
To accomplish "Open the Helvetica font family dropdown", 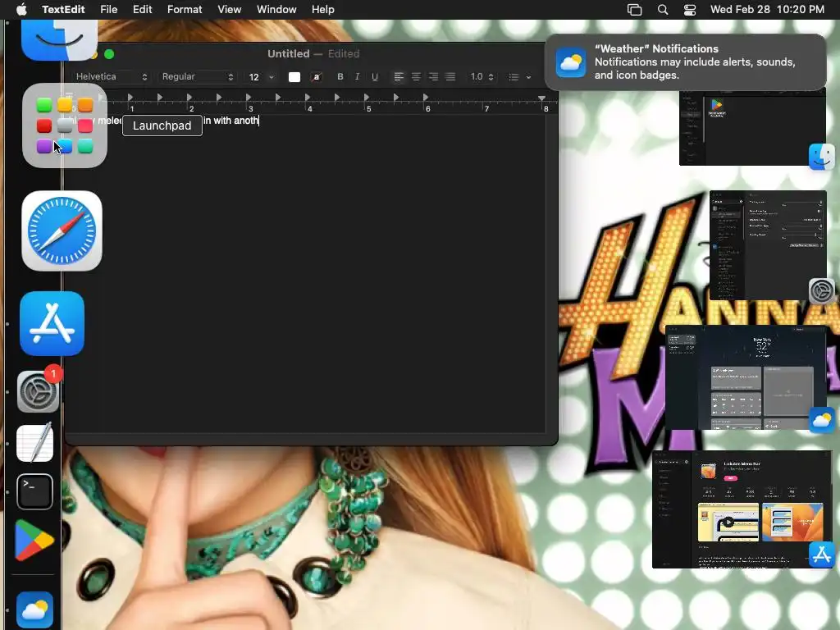I will pos(112,76).
